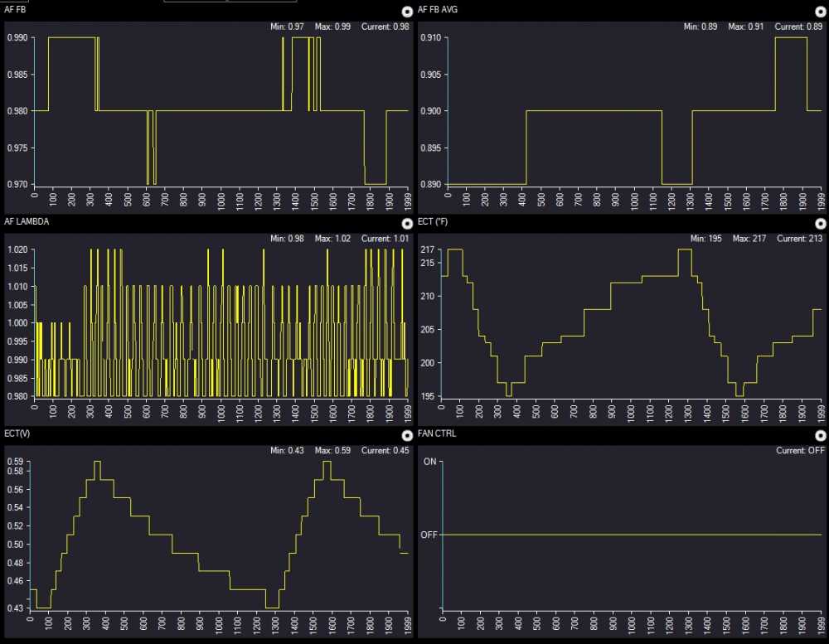
Task: Open the FAN CTRL graph options icon
Action: [821, 436]
